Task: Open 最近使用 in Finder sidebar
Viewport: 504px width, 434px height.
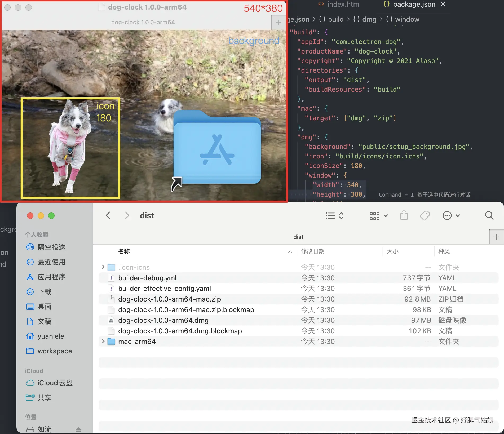Action: click(x=46, y=262)
